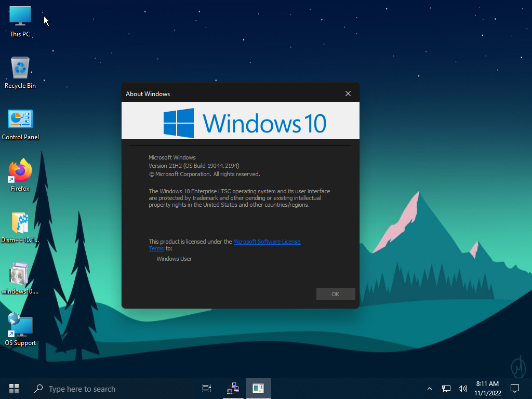Open the volume control in tray

coord(462,389)
